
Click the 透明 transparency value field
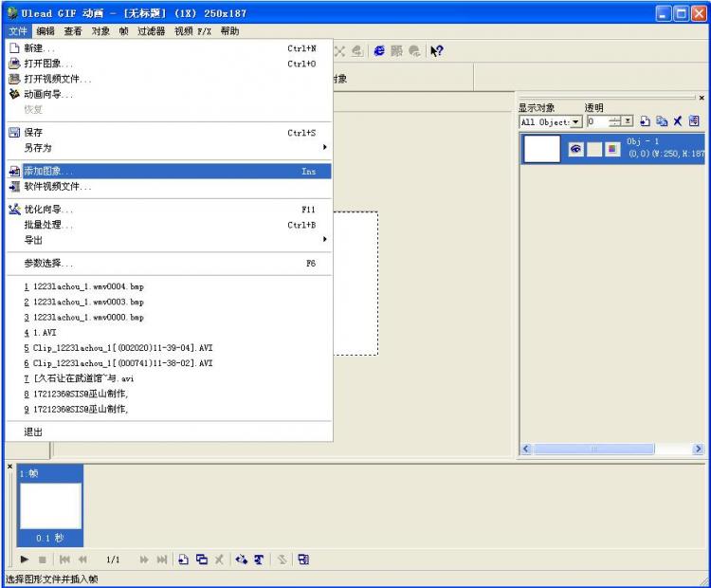[597, 121]
